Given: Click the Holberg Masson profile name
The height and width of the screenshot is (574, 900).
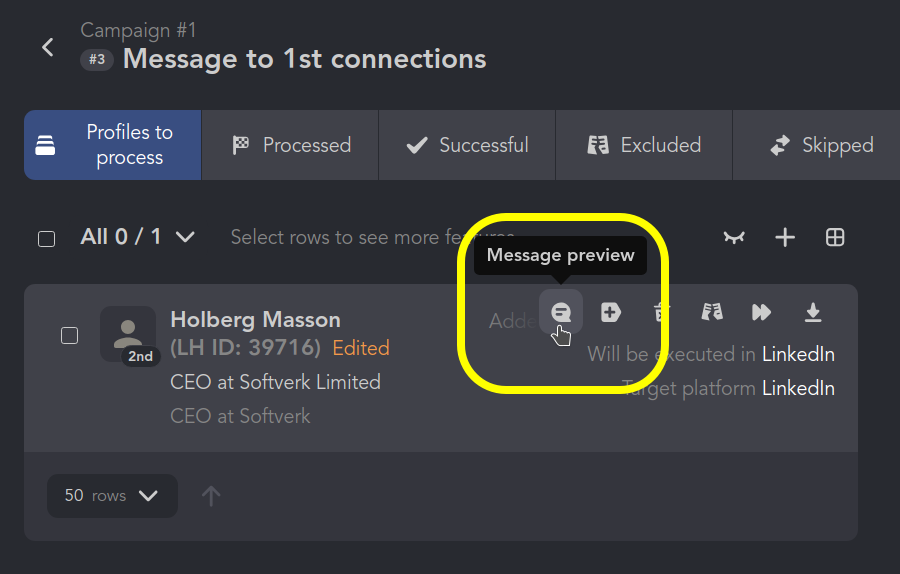Looking at the screenshot, I should (255, 320).
